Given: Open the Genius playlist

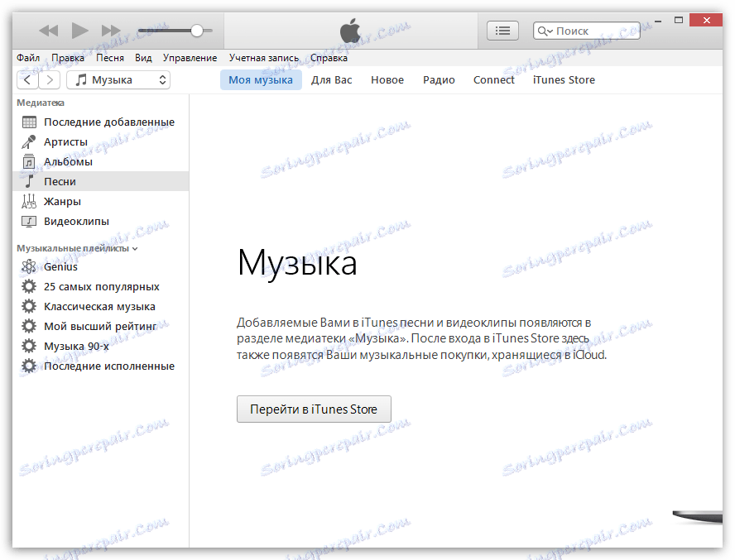Looking at the screenshot, I should (101, 266).
